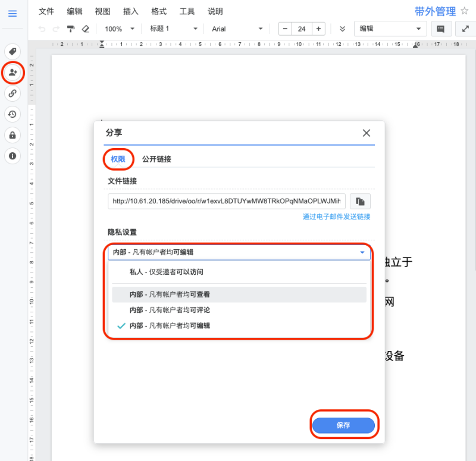This screenshot has width=476, height=461.
Task: Switch to the 公开链接 tab
Action: pyautogui.click(x=156, y=159)
